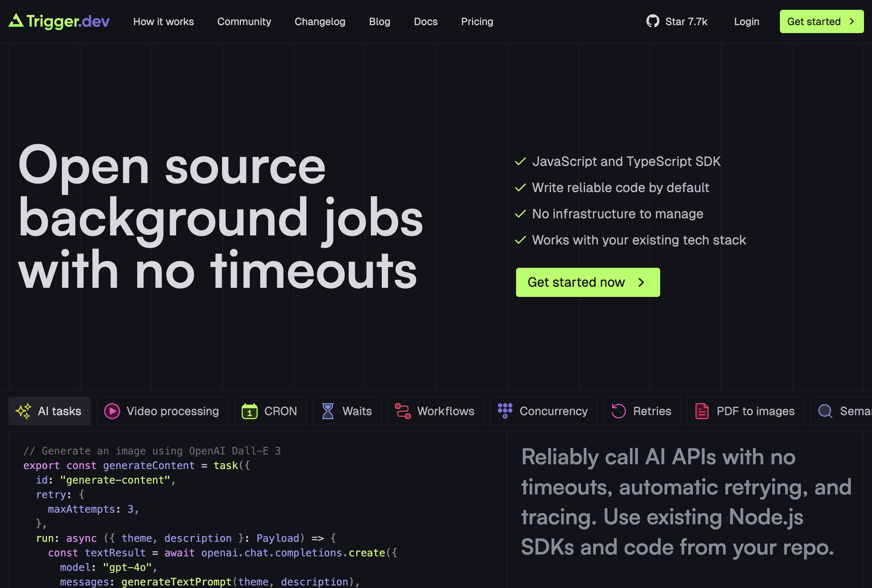Viewport: 872px width, 588px height.
Task: Open the Docs link in navigation
Action: pos(426,21)
